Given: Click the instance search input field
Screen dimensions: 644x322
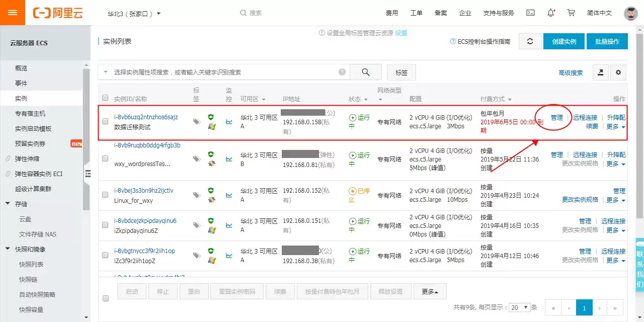Looking at the screenshot, I should coord(224,72).
